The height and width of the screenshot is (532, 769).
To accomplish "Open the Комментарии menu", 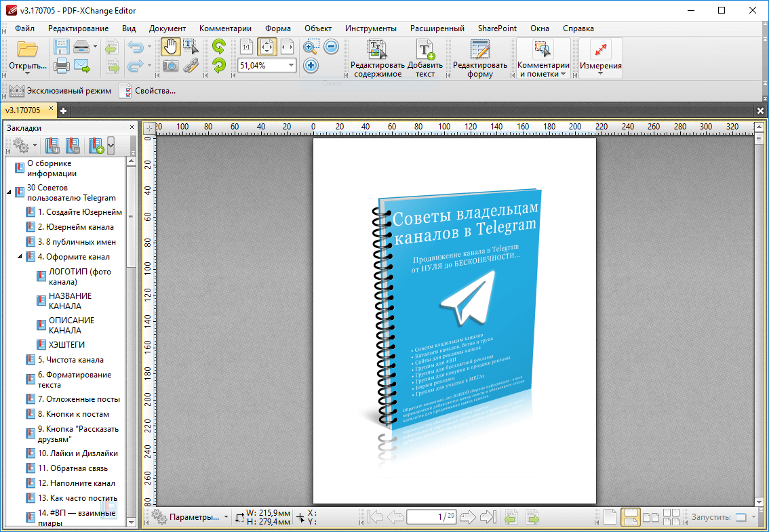I will click(226, 28).
